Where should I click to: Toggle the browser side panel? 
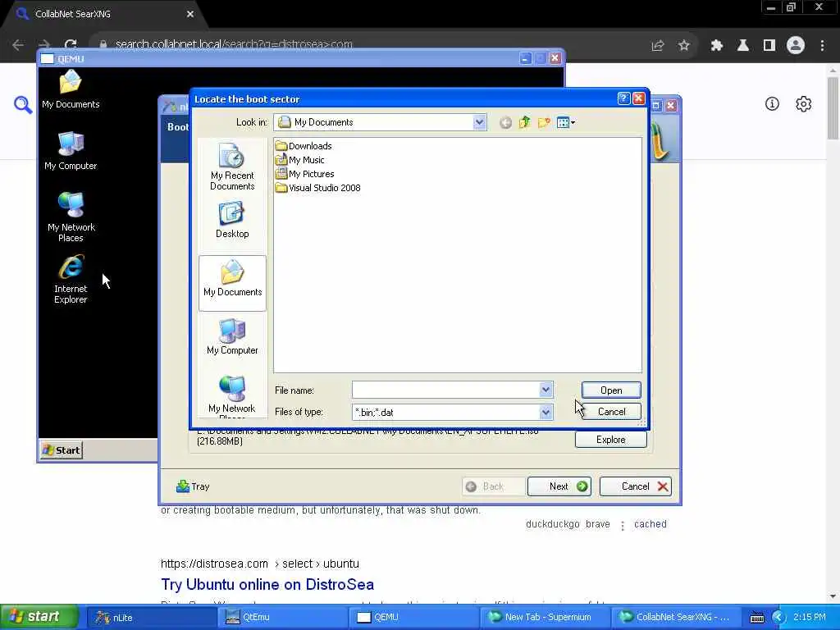769,46
